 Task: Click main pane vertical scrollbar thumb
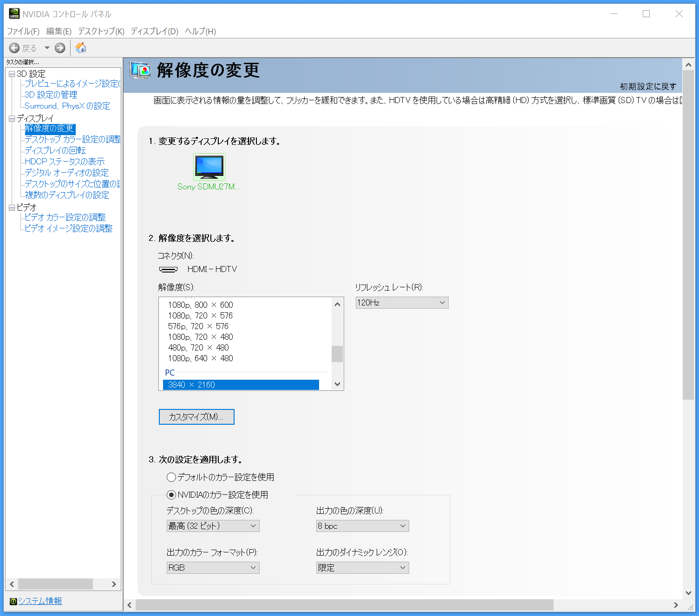[689, 235]
